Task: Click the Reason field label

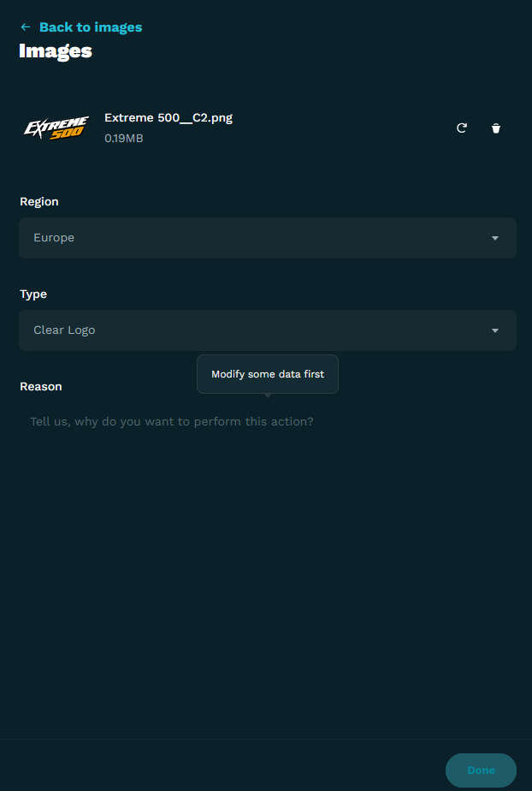Action: [41, 386]
